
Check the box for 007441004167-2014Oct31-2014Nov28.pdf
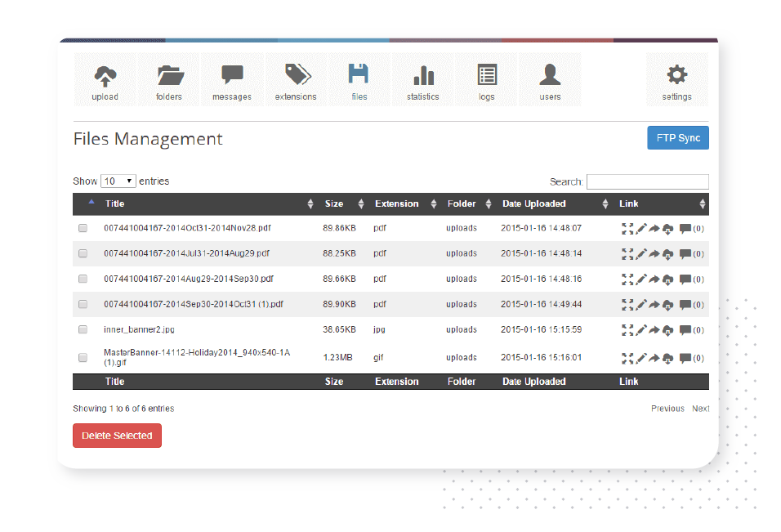(x=83, y=229)
